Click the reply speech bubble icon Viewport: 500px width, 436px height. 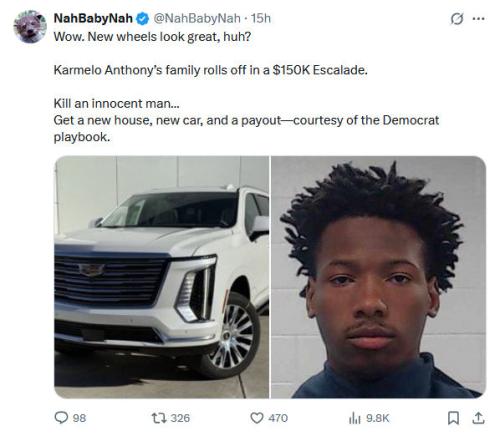point(61,418)
